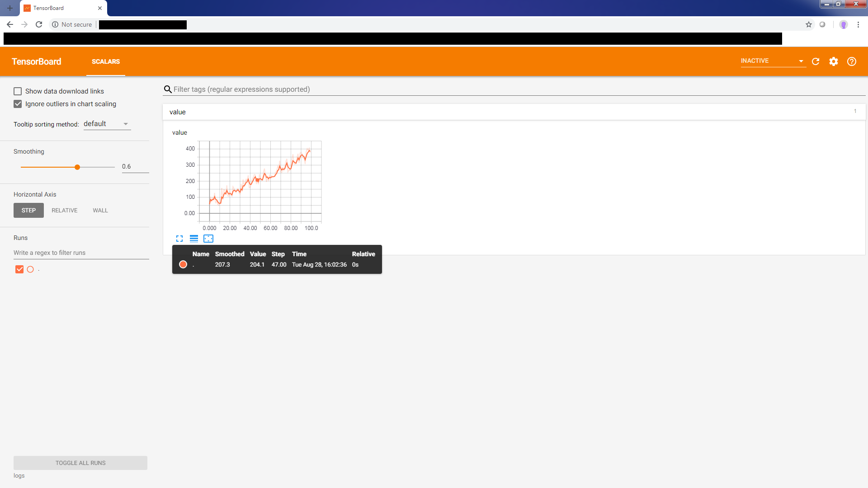This screenshot has height=488, width=868.
Task: Fit chart domain to data icon
Action: tap(208, 239)
